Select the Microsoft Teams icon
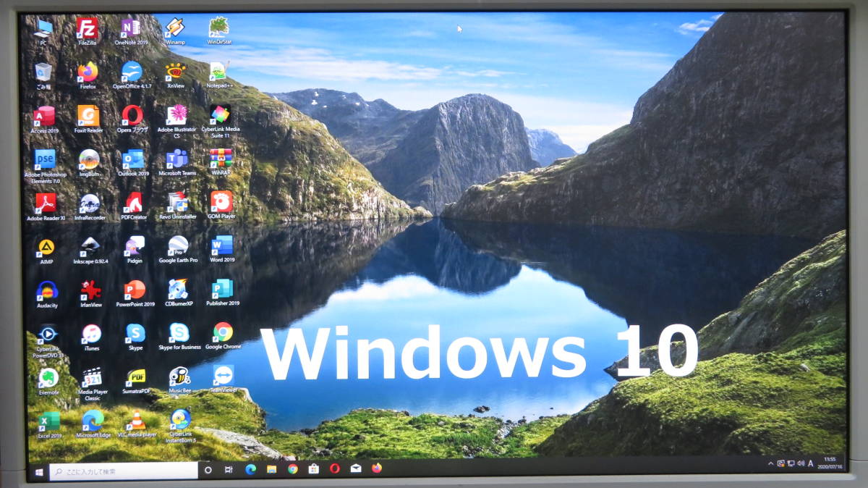 [x=177, y=163]
